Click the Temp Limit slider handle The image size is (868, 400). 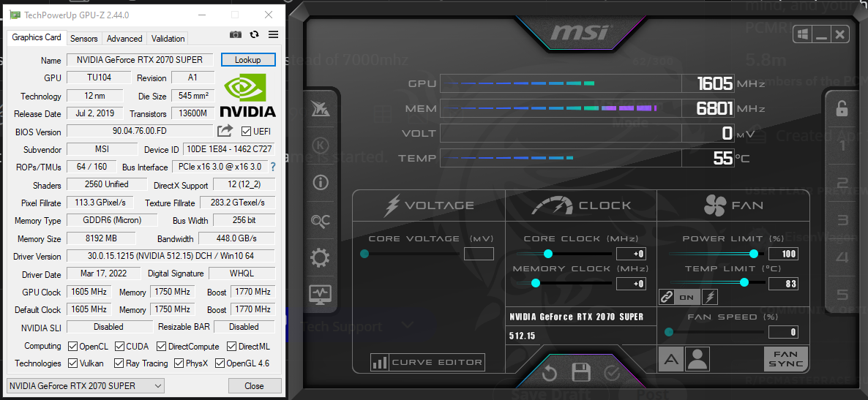pos(744,283)
